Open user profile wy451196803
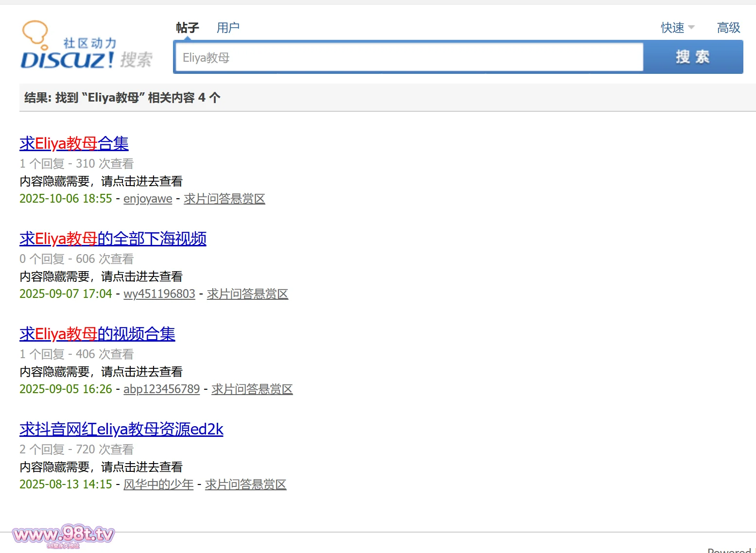 point(159,294)
